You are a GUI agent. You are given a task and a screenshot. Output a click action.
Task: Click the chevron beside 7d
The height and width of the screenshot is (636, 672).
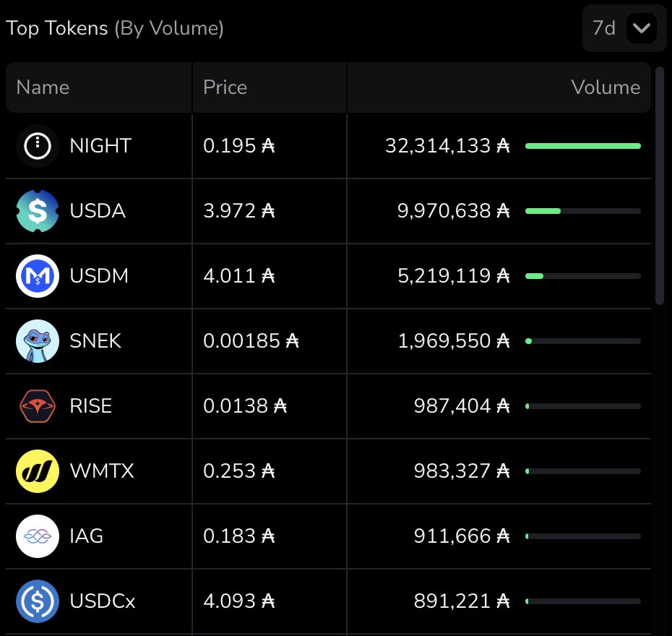coord(641,29)
